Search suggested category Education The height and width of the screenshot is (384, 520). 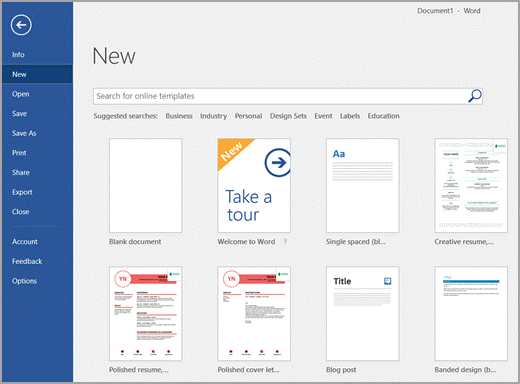pyautogui.click(x=383, y=116)
